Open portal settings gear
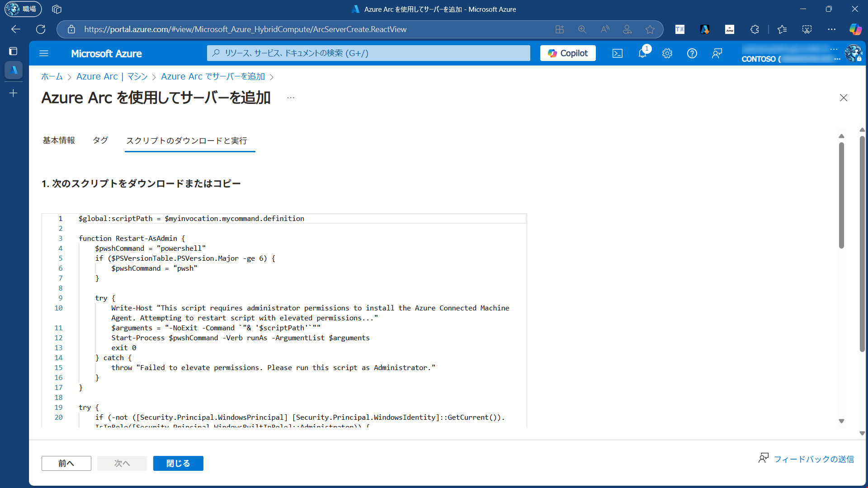 [x=667, y=53]
